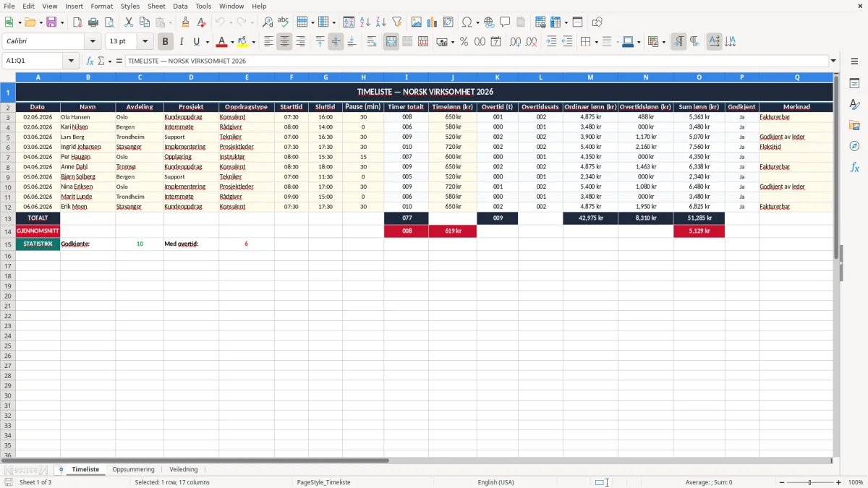Screen dimensions: 868x488
Task: Open the Data menu
Action: click(180, 6)
